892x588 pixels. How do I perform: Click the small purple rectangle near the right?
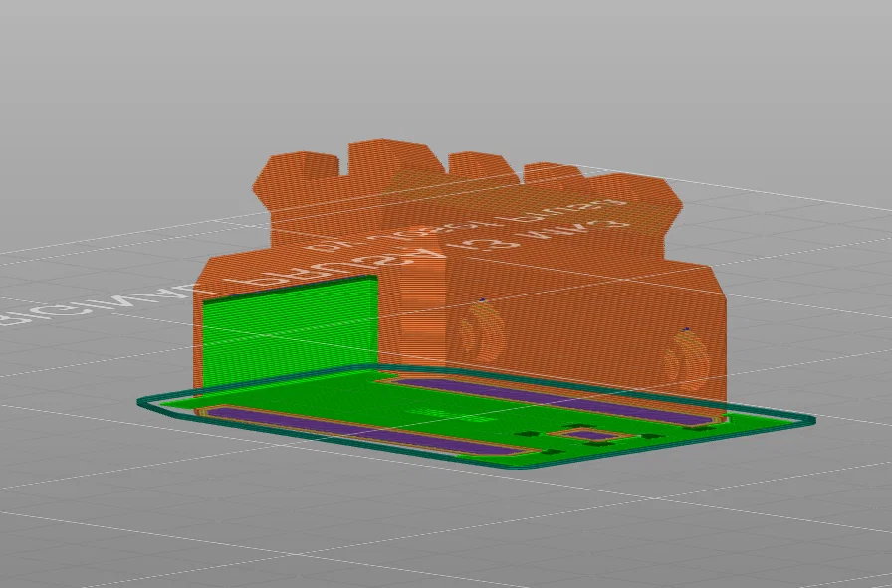click(x=593, y=435)
